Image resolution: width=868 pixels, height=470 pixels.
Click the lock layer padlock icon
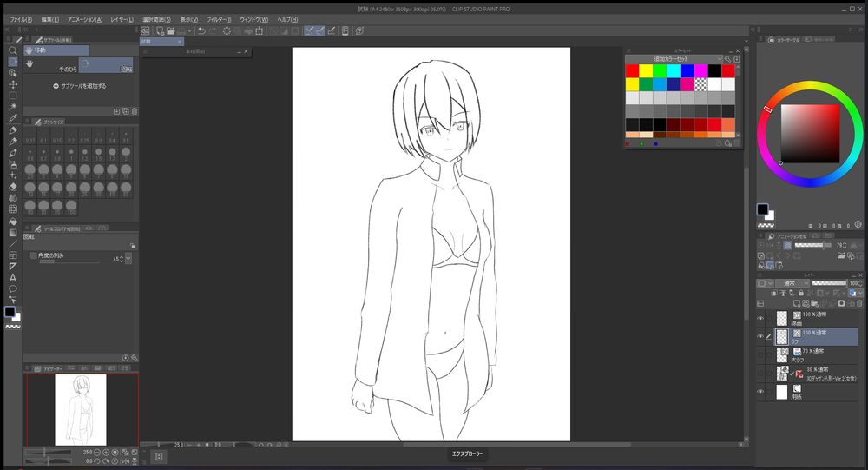[x=801, y=293]
